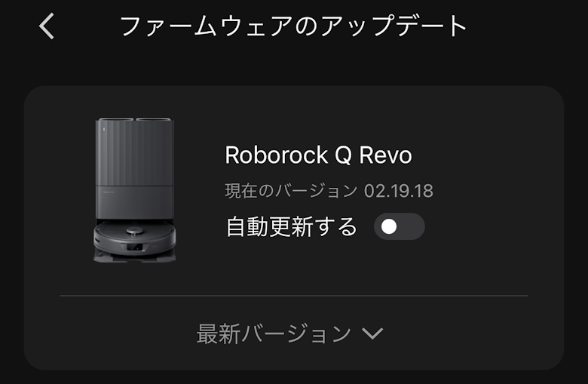Tap the word Revo in the device name
588x384 pixels.
point(385,155)
